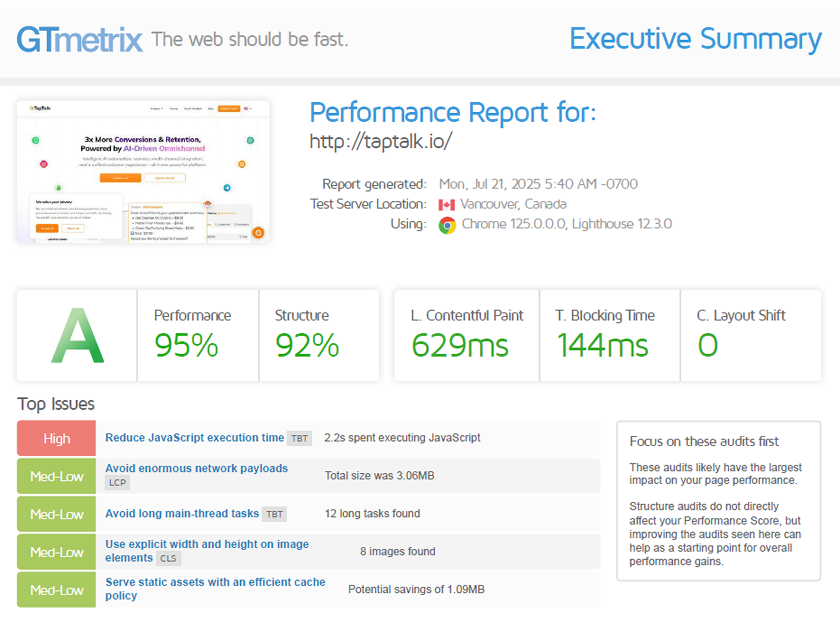The image size is (840, 617).
Task: Click the red High priority badge
Action: (57, 438)
